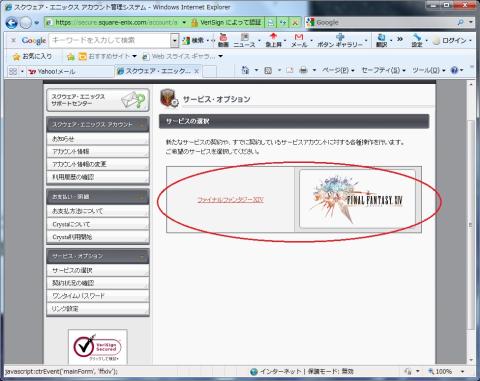
Task: Click the VeriSign security lock badge
Action: (227, 23)
